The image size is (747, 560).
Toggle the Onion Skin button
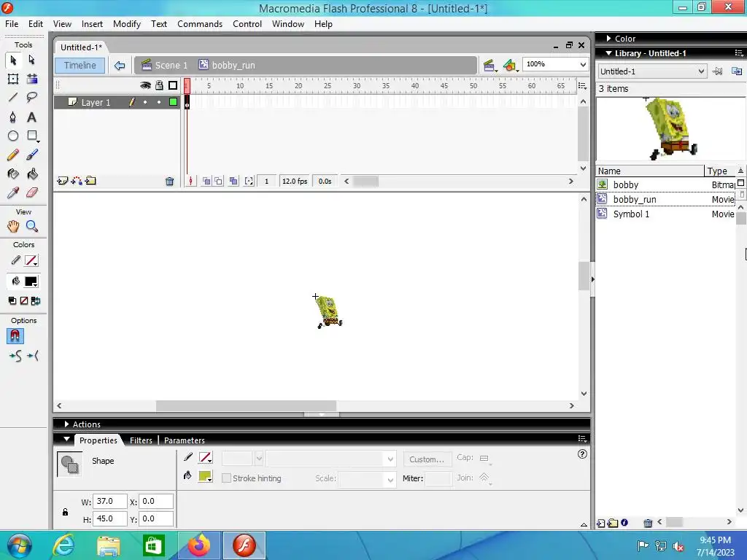(x=206, y=181)
